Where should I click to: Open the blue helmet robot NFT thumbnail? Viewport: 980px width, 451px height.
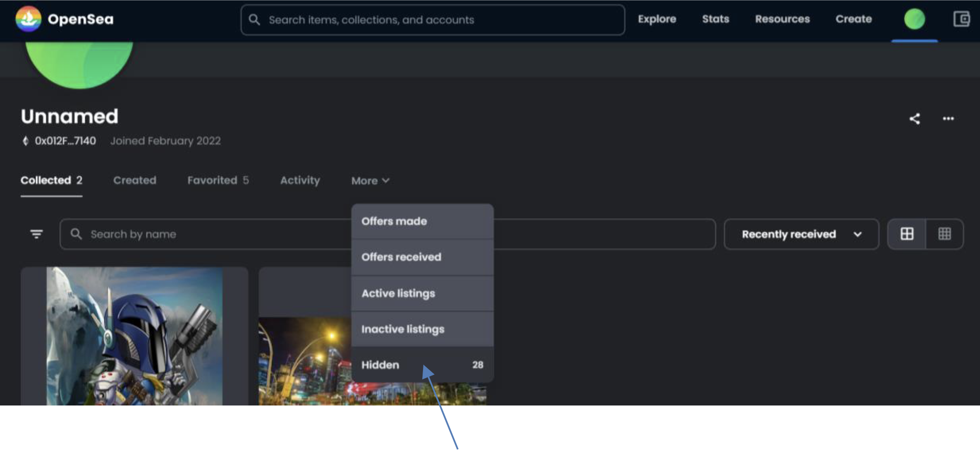click(134, 336)
